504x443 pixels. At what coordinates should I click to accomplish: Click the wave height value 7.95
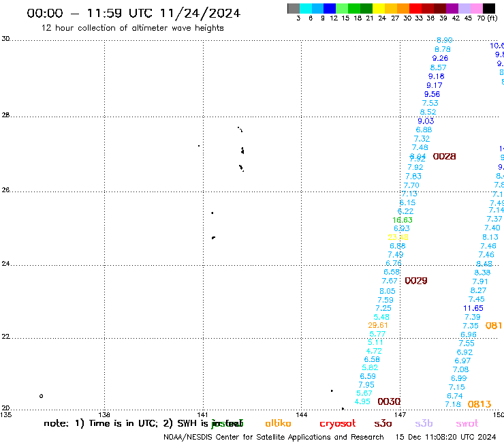366,385
